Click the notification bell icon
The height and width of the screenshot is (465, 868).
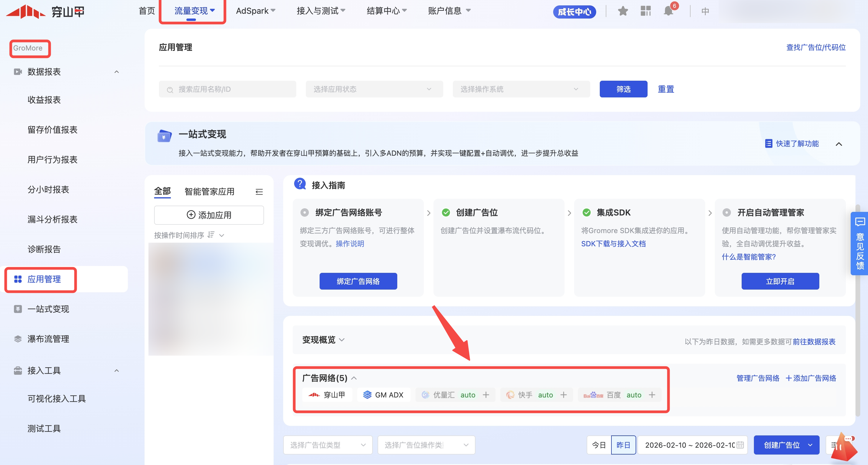pyautogui.click(x=668, y=11)
